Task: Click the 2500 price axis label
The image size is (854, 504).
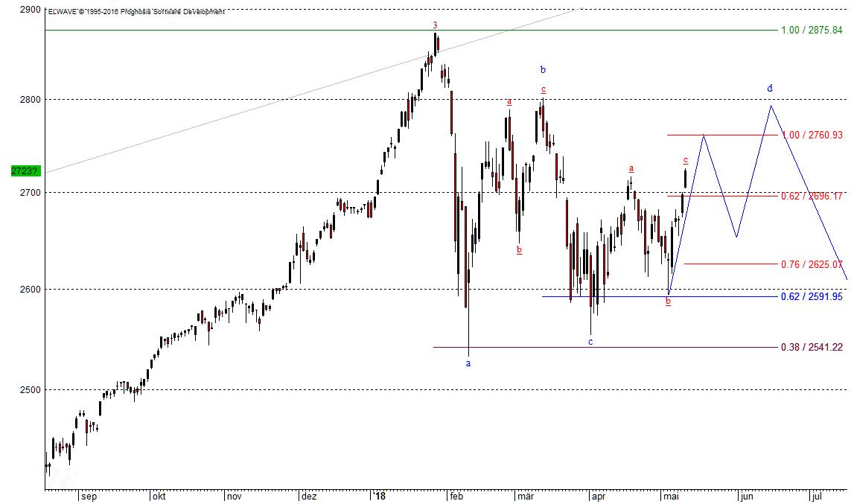Action: 30,389
